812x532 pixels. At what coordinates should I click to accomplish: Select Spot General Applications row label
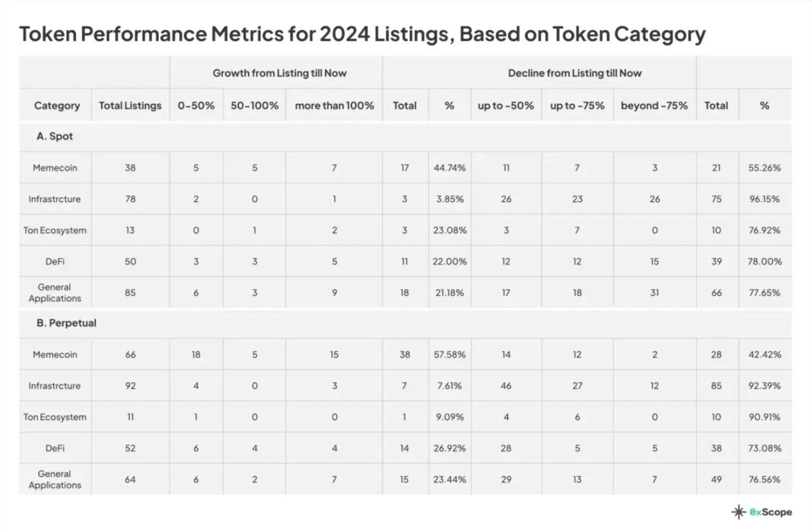tap(55, 293)
